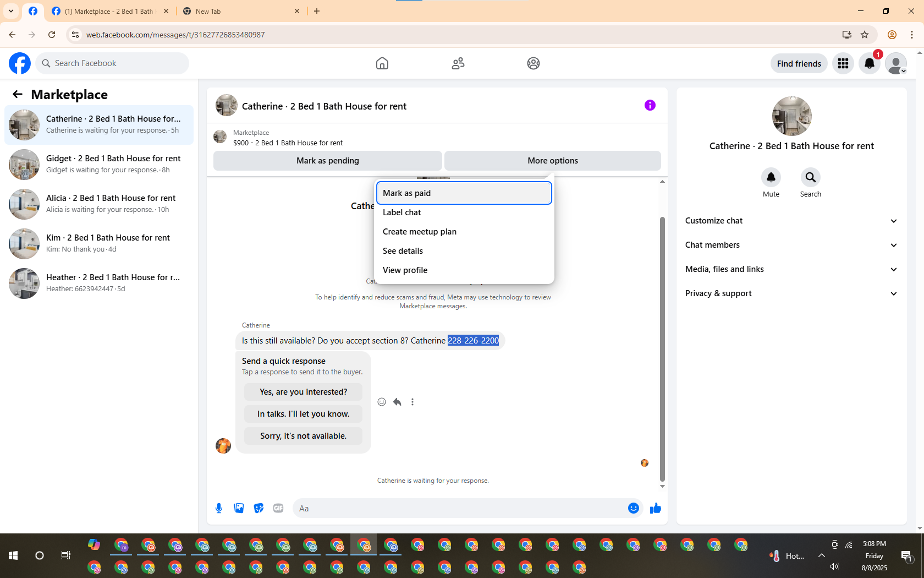
Task: Send quick response Sorry, it's not available.
Action: 304,436
